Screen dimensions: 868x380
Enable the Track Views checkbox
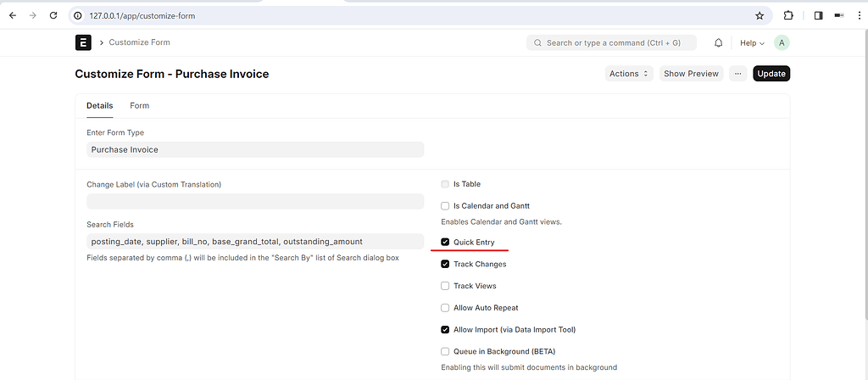click(x=445, y=286)
